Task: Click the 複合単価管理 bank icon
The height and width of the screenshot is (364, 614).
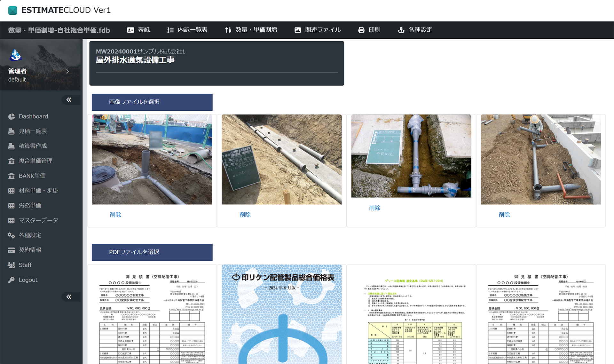Action: 12,161
